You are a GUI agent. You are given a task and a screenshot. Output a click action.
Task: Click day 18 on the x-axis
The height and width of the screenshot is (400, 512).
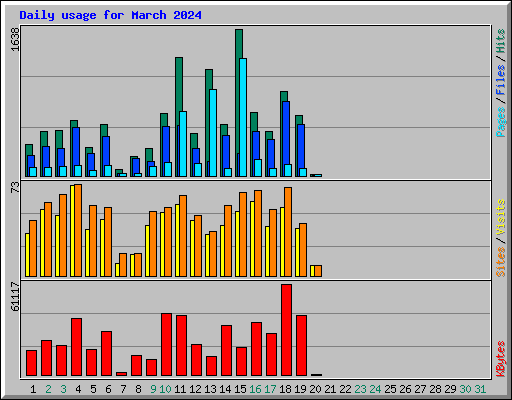[285, 389]
